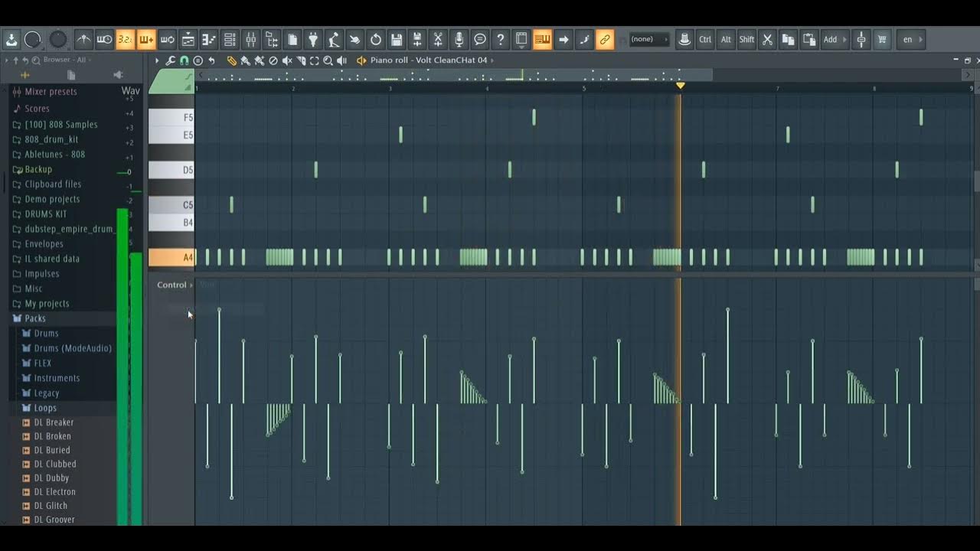This screenshot has height=551, width=980.
Task: Toggle loop recording
Action: [167, 39]
